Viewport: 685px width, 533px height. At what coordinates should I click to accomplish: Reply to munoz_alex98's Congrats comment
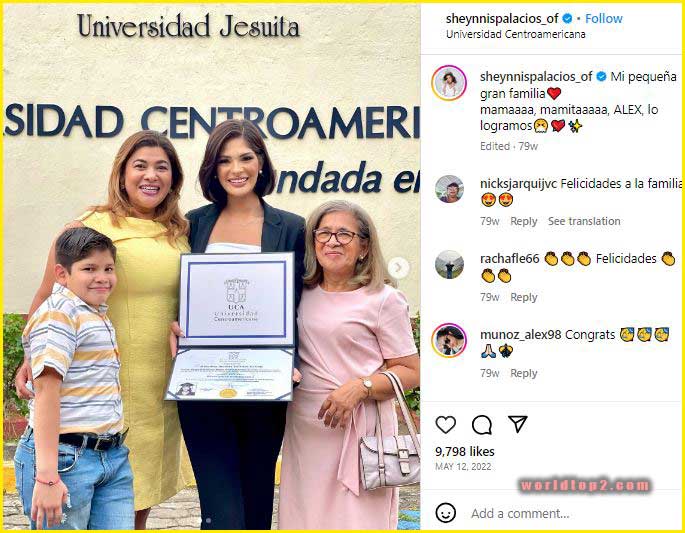click(523, 373)
